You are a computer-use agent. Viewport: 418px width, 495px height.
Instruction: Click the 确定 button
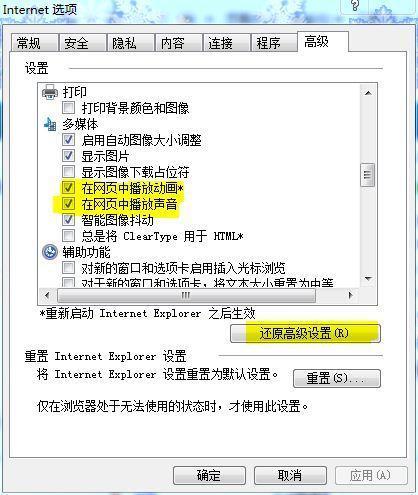tap(209, 475)
